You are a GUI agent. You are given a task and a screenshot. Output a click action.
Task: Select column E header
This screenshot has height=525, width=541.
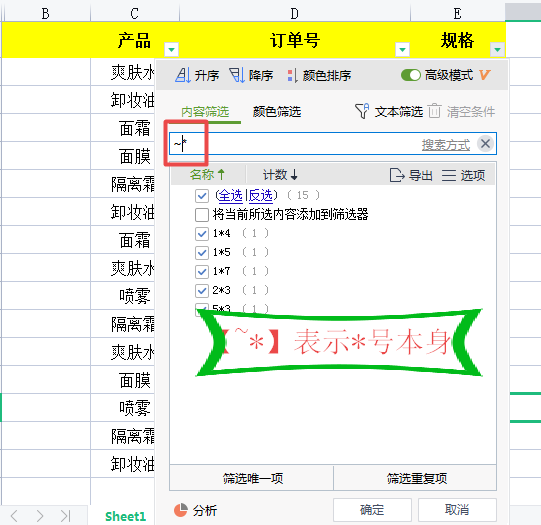458,13
